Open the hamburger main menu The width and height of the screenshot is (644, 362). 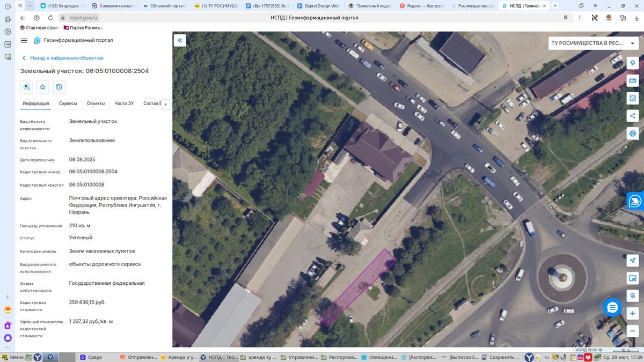tap(24, 40)
